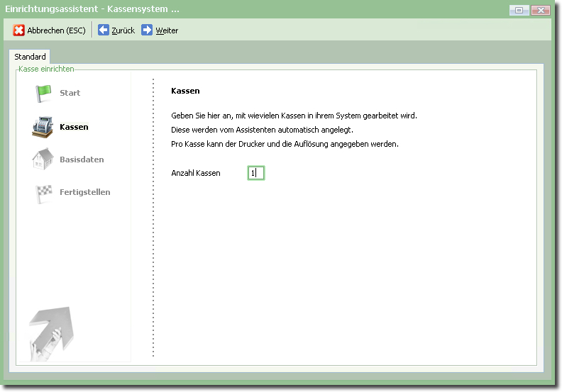This screenshot has width=562, height=392.
Task: Click the window restore button in title bar
Action: (519, 10)
